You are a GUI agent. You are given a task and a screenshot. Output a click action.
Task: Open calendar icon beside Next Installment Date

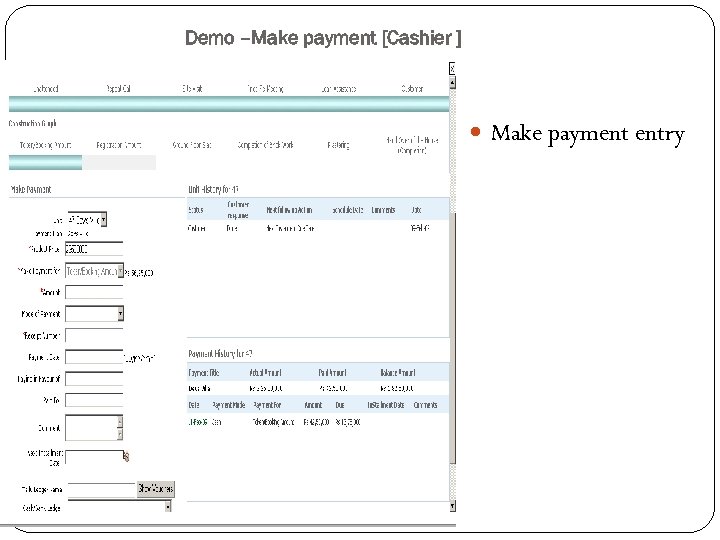point(126,456)
